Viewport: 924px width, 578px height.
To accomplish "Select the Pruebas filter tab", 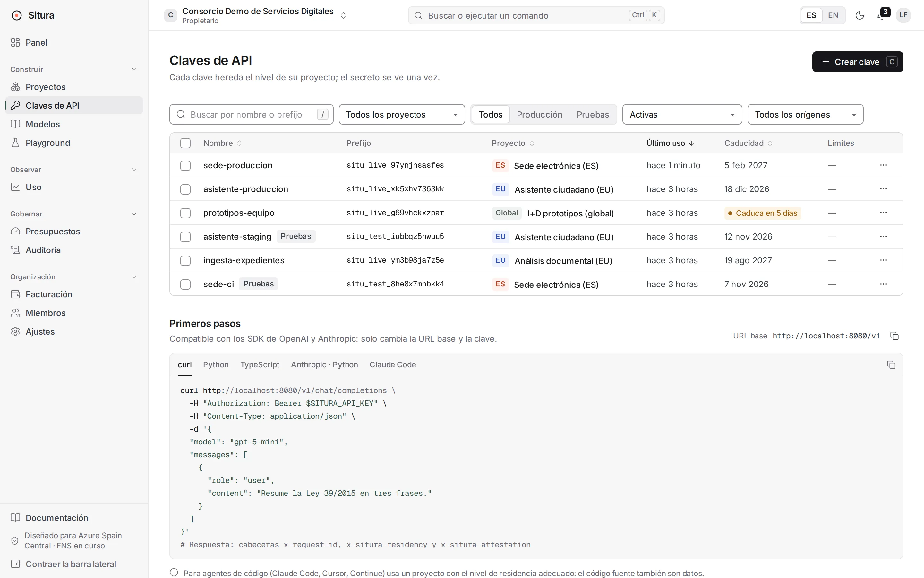I will click(x=593, y=114).
